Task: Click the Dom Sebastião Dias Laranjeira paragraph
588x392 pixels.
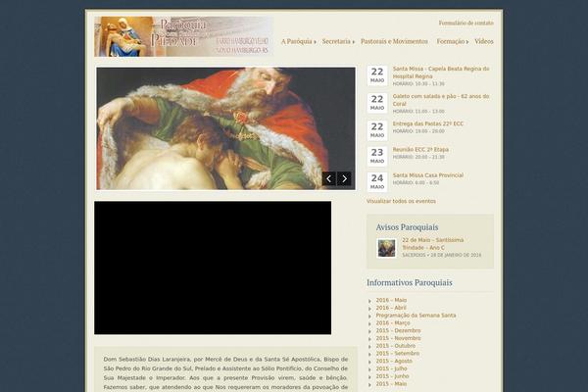Action: click(x=225, y=373)
